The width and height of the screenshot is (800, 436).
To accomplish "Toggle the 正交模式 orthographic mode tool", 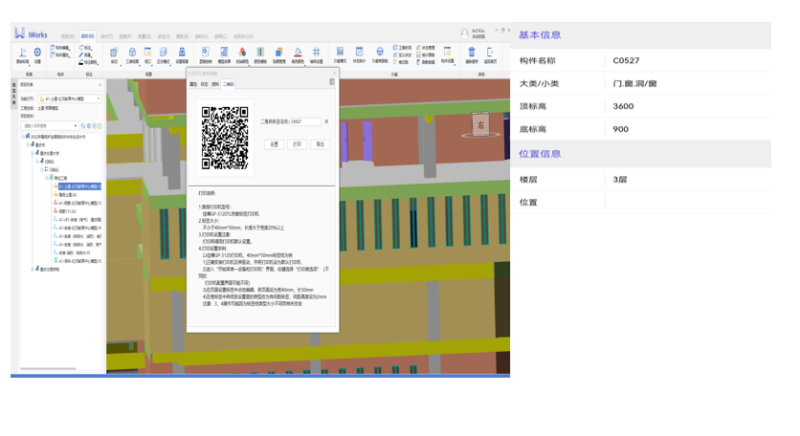I will [x=163, y=55].
